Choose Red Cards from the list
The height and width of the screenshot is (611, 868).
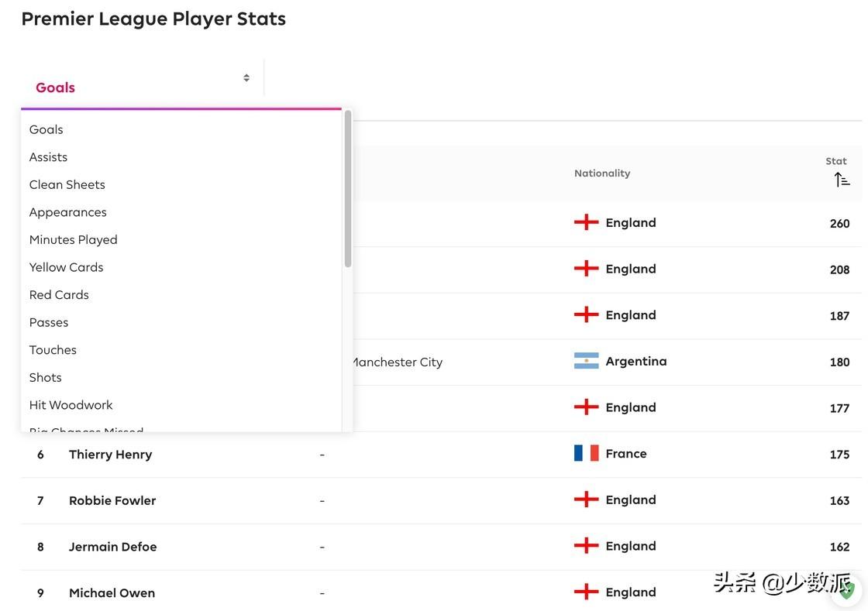(59, 295)
